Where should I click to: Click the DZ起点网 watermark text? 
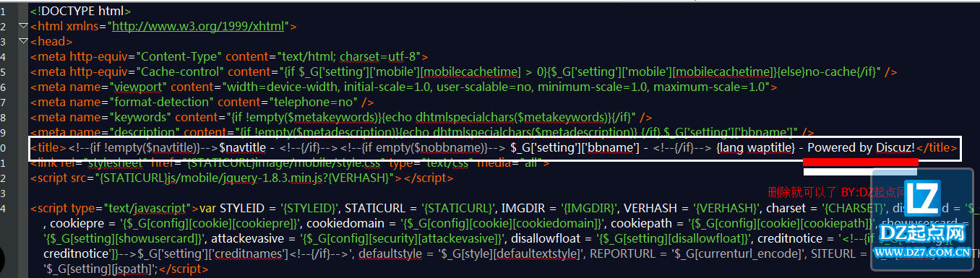point(923,235)
